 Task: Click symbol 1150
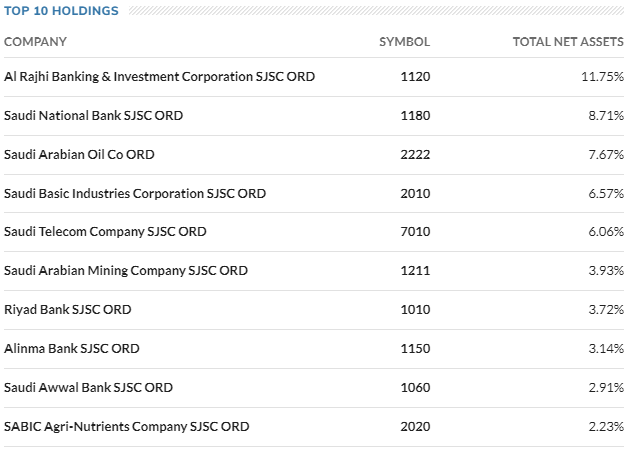[x=415, y=349]
